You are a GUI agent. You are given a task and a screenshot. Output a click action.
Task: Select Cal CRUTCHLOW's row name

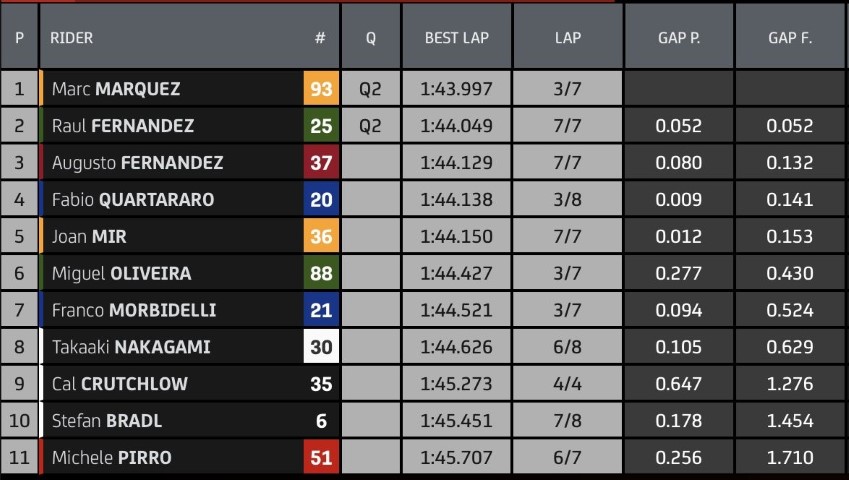[120, 384]
